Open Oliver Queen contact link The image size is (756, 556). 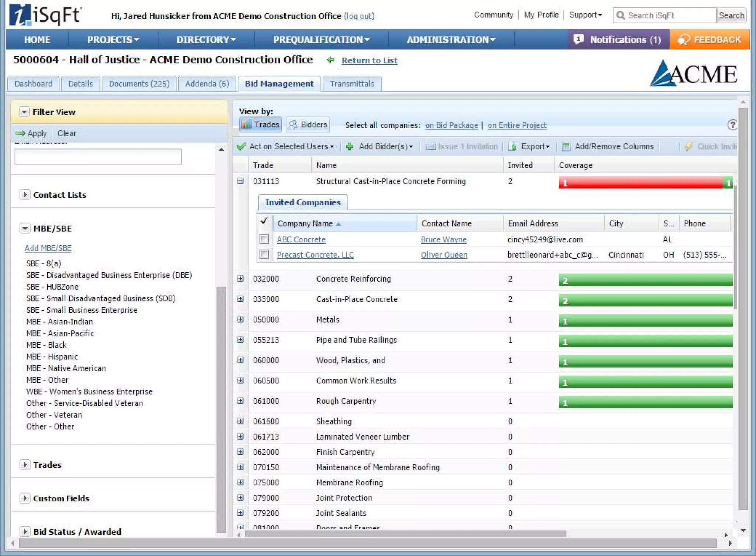[444, 255]
